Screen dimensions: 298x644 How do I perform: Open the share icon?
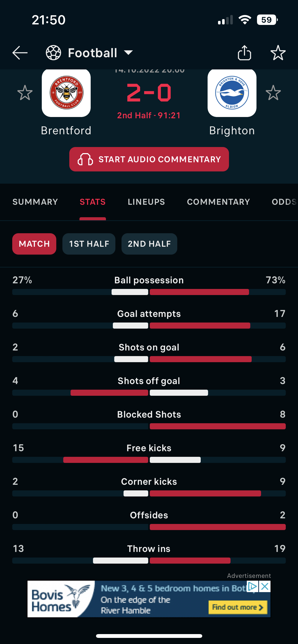pos(245,53)
